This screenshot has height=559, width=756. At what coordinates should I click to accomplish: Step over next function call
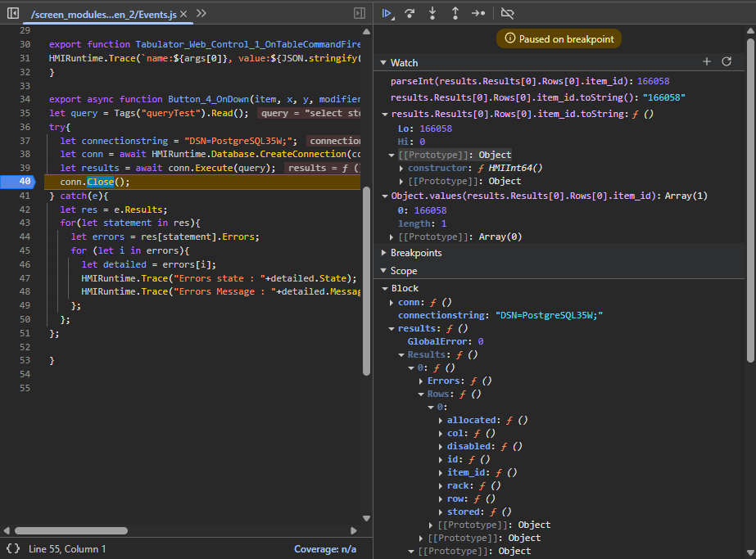click(410, 13)
